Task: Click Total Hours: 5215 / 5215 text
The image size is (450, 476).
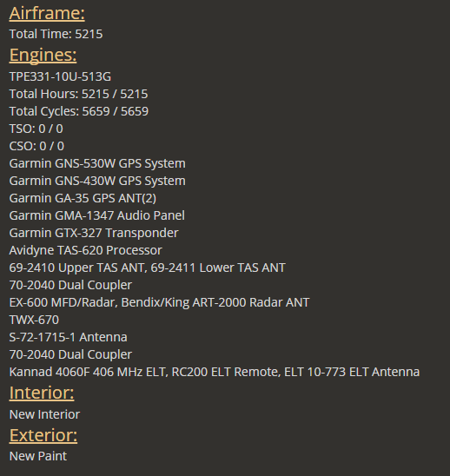Action: coord(79,94)
